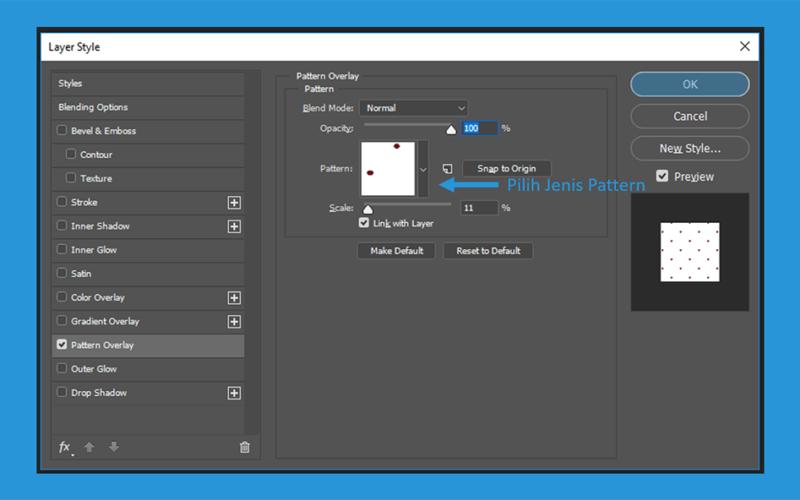The width and height of the screenshot is (800, 500).
Task: Select the Texture label
Action: [x=96, y=179]
